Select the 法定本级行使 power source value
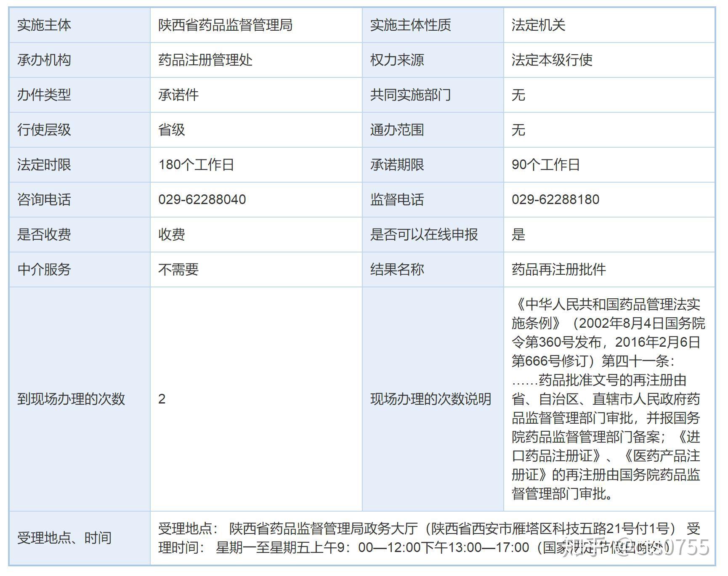728x576 pixels. click(x=552, y=60)
